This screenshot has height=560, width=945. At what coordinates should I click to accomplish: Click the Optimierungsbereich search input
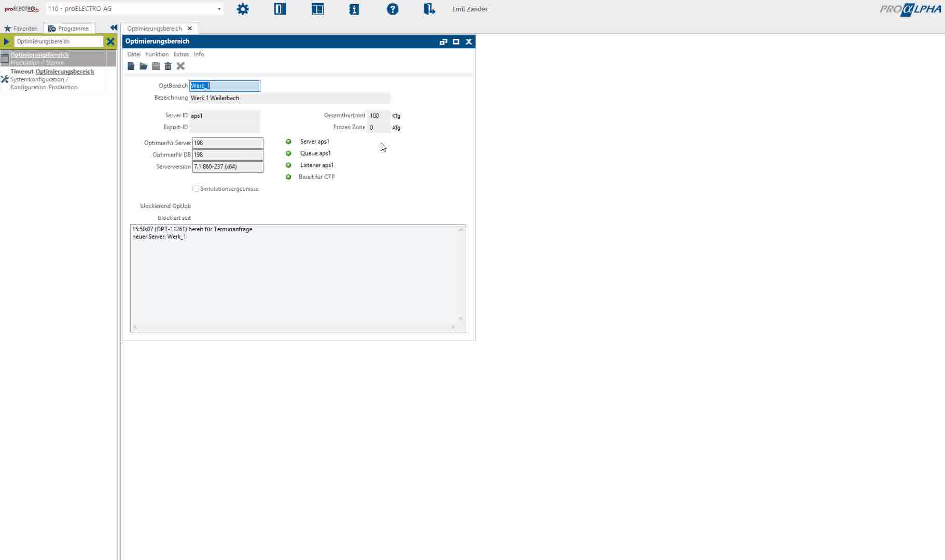tap(58, 41)
